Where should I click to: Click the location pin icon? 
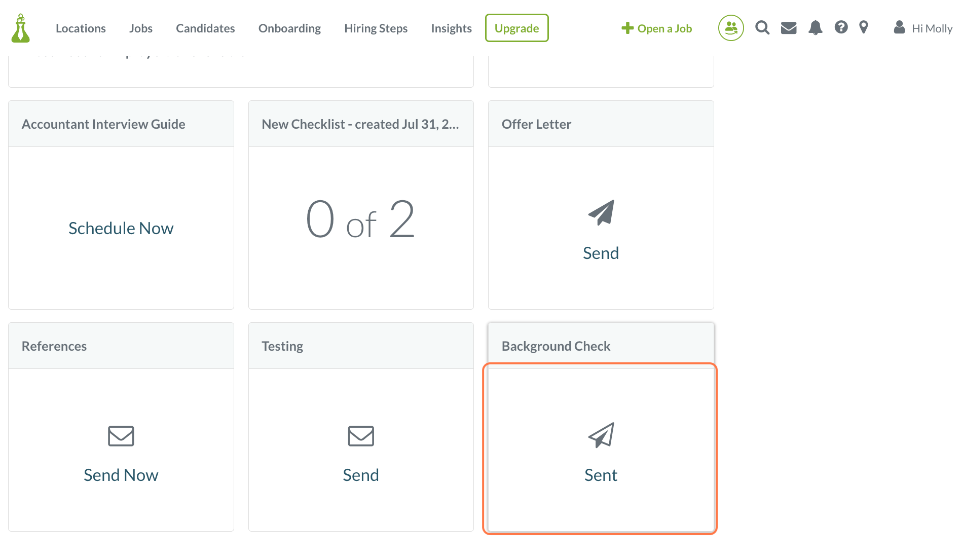coord(864,27)
